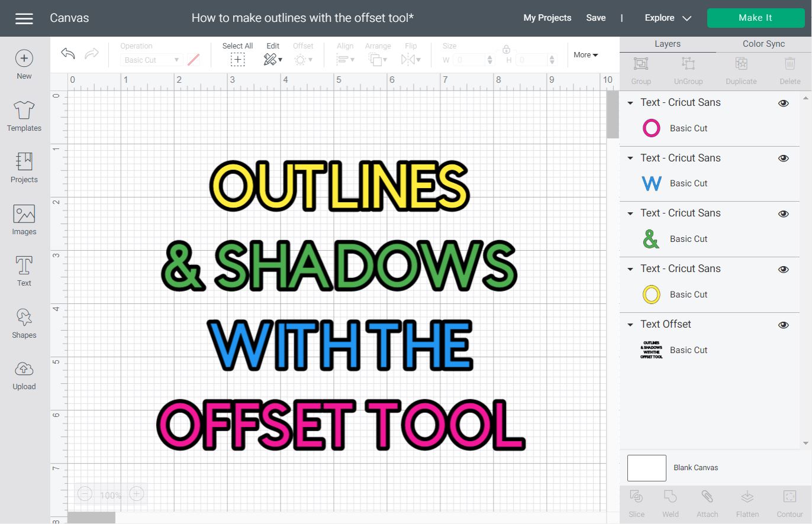
Task: Switch to the Color Sync tab
Action: point(763,43)
